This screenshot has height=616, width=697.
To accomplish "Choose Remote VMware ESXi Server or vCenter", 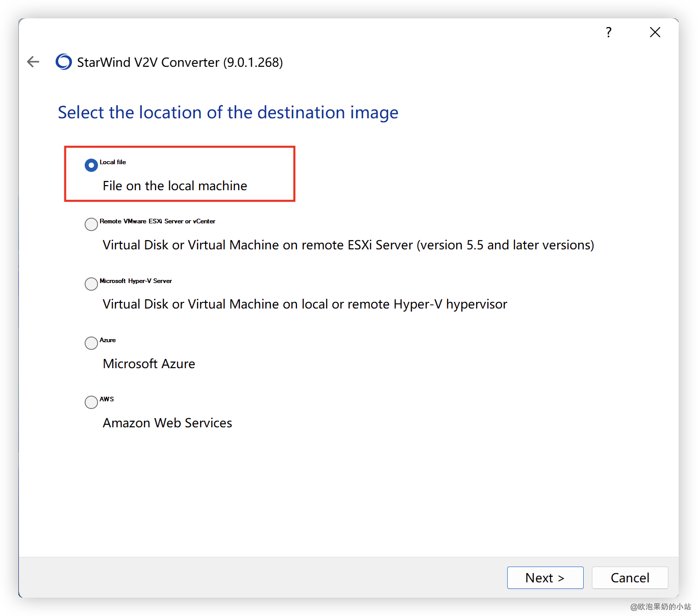I will [x=91, y=224].
